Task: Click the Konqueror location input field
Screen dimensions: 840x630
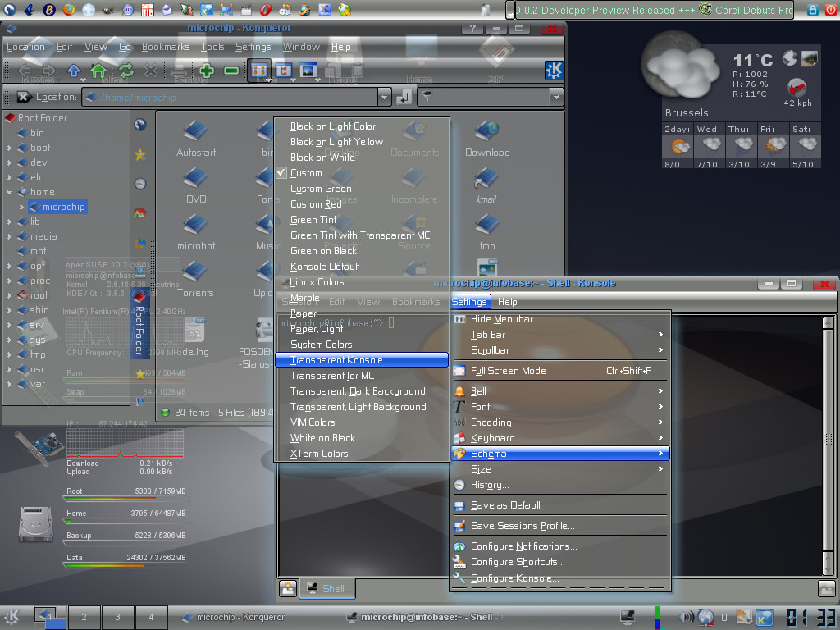Action: [231, 97]
